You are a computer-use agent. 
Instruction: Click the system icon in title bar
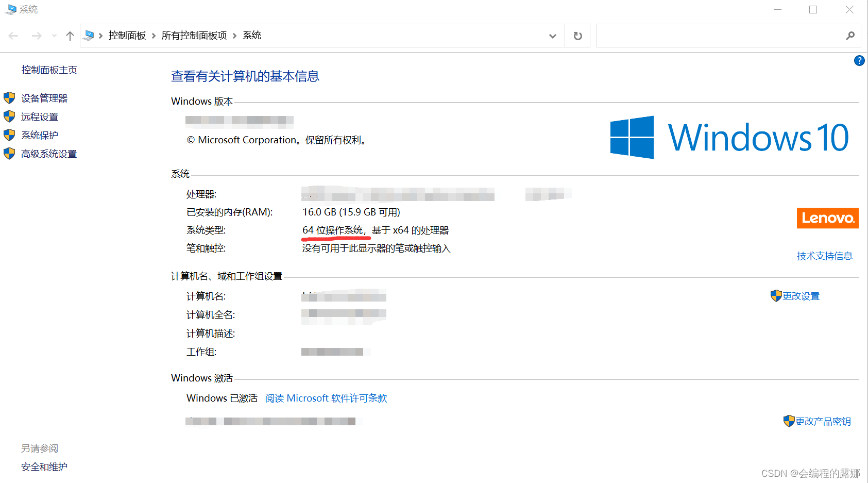[x=10, y=9]
